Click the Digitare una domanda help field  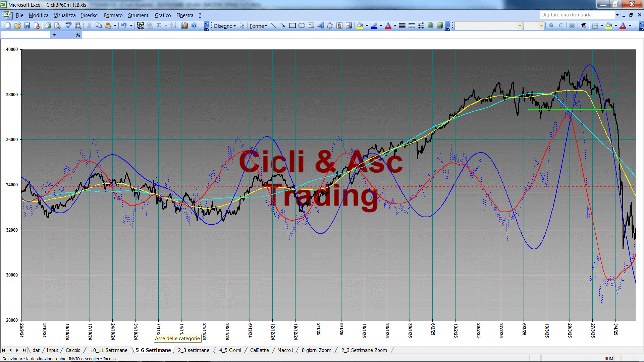tap(577, 15)
